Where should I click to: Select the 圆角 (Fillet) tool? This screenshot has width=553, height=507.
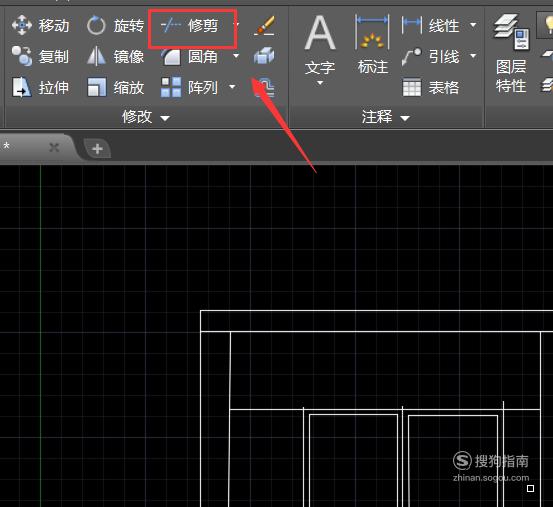click(190, 56)
